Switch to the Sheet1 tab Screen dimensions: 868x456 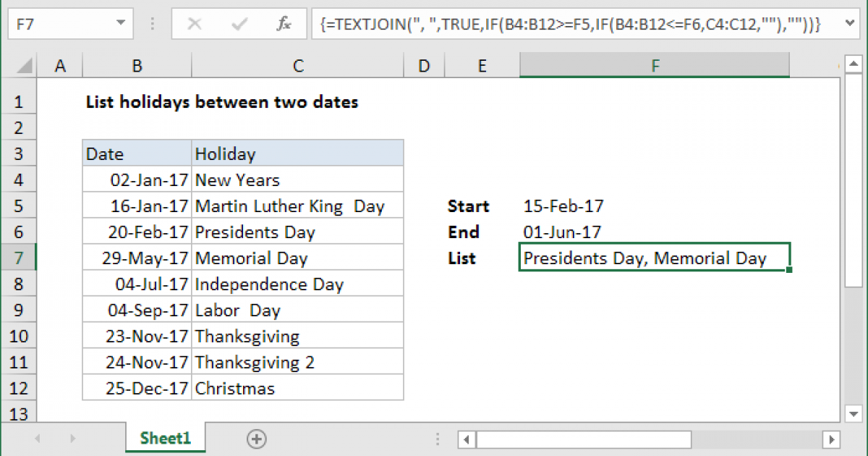[x=165, y=439]
